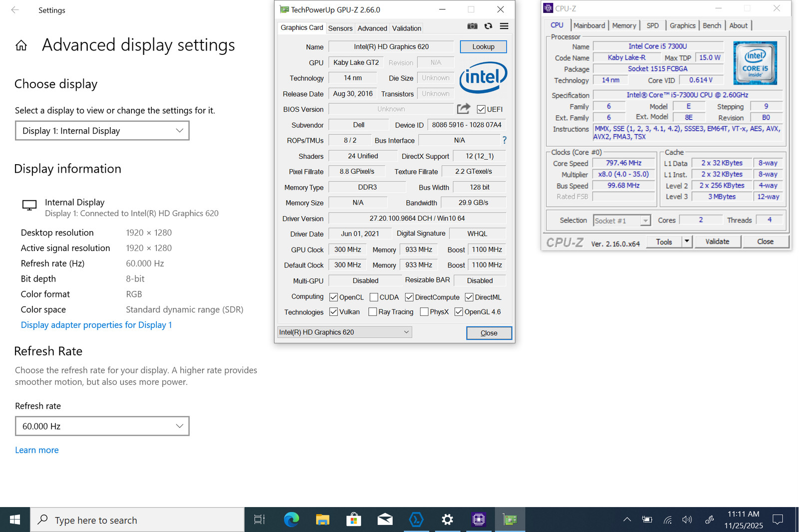Viewport: 799px width, 532px height.
Task: Toggle the PhysX checkbox
Action: coord(424,312)
